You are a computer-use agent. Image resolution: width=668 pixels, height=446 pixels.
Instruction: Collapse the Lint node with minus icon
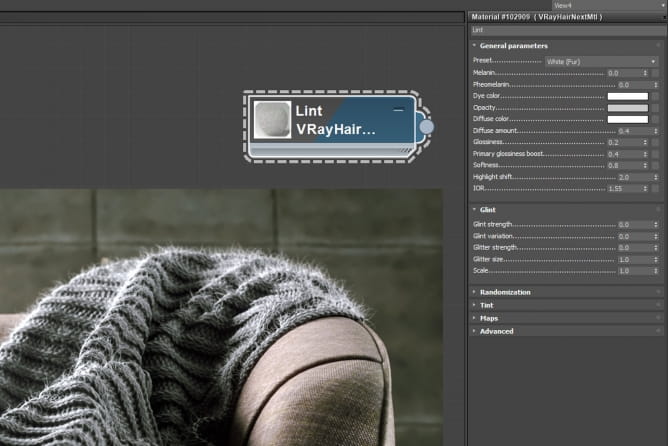click(398, 108)
